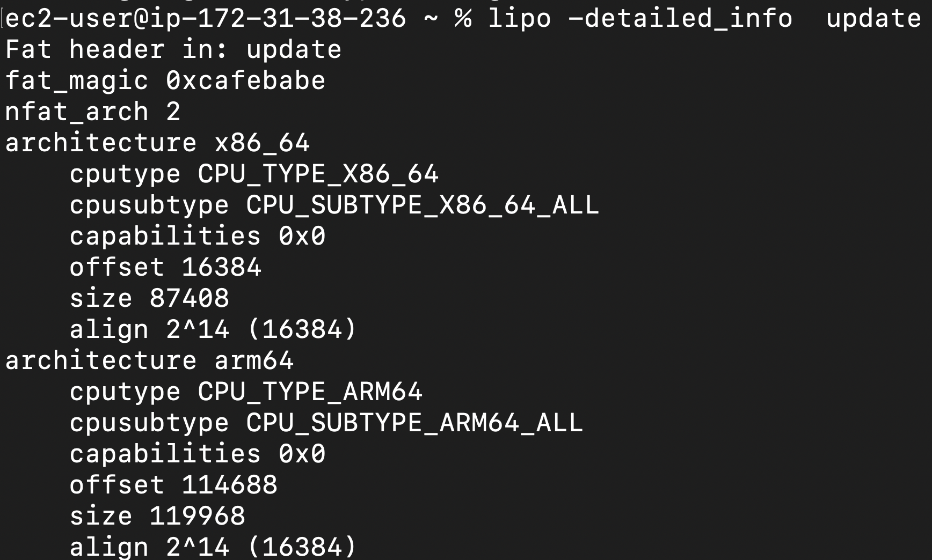Click the capabilities 0x0 line under x86_64
The height and width of the screenshot is (560, 932).
(197, 237)
